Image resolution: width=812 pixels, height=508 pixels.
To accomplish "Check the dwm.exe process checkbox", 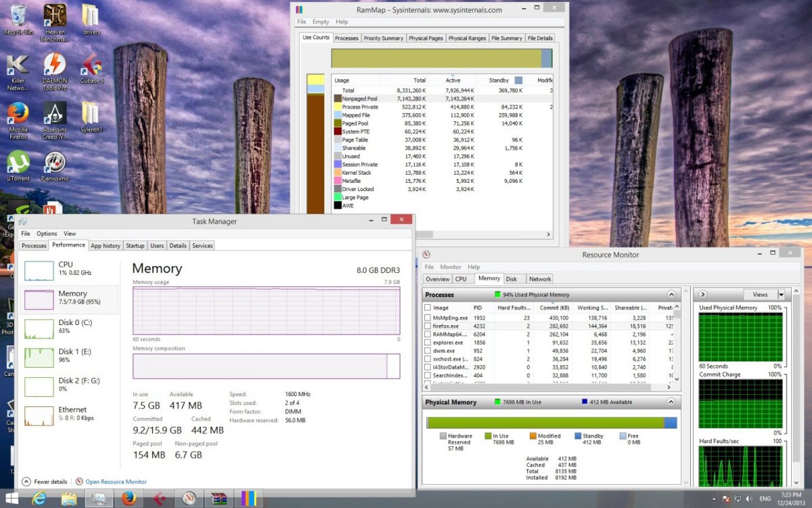I will (x=427, y=350).
